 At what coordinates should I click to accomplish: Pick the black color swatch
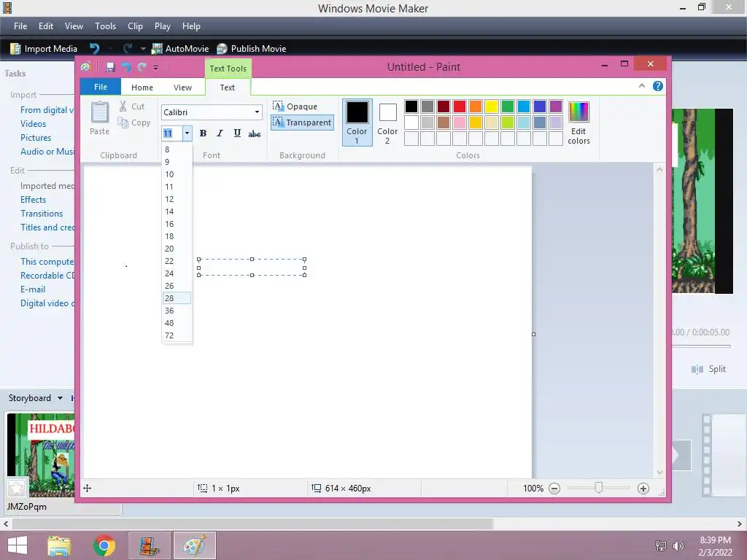(411, 106)
